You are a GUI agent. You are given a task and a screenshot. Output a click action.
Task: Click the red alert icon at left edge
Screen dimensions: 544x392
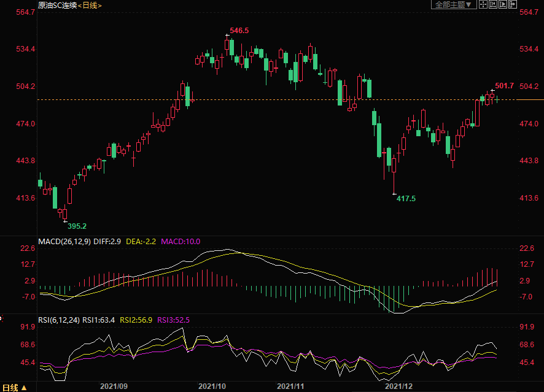[x=1, y=318]
